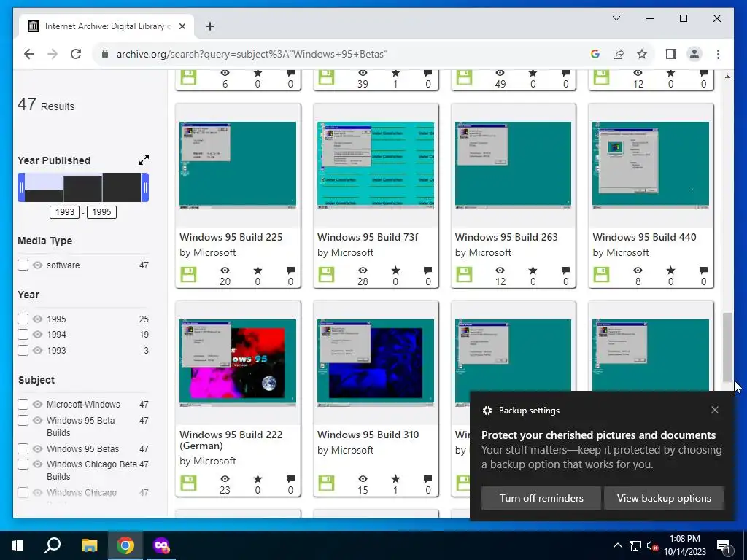Check the 1995 year checkbox

coord(23,319)
